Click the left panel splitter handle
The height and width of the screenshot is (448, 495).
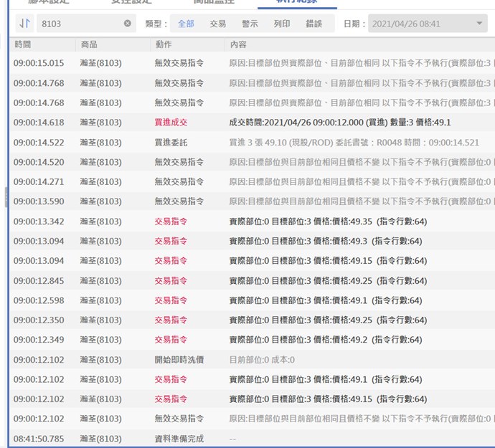pos(6,194)
